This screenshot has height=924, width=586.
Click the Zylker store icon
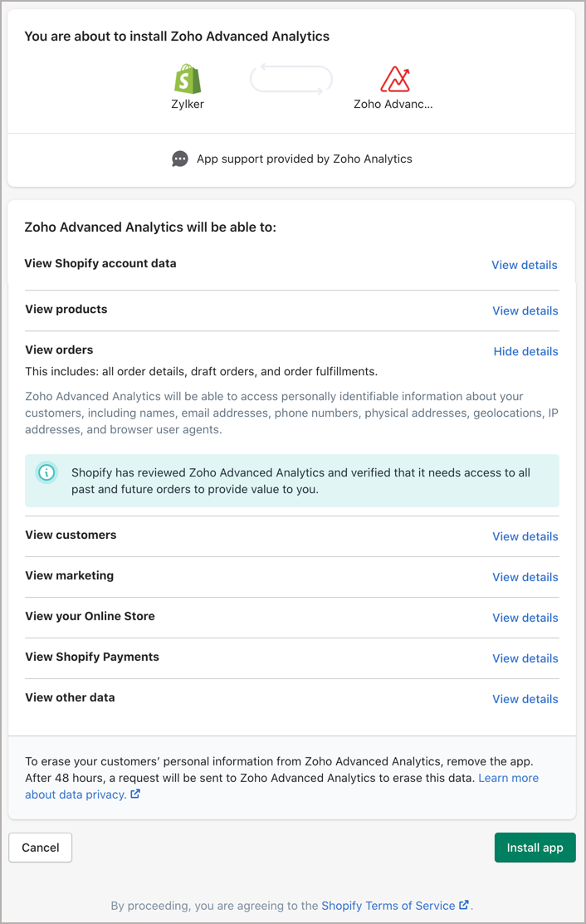click(187, 81)
